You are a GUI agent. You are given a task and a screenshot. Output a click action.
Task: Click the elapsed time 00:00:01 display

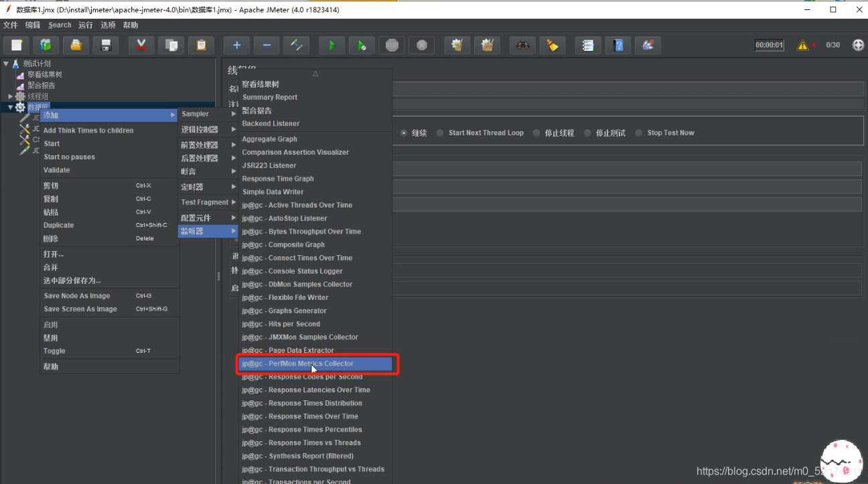click(769, 45)
